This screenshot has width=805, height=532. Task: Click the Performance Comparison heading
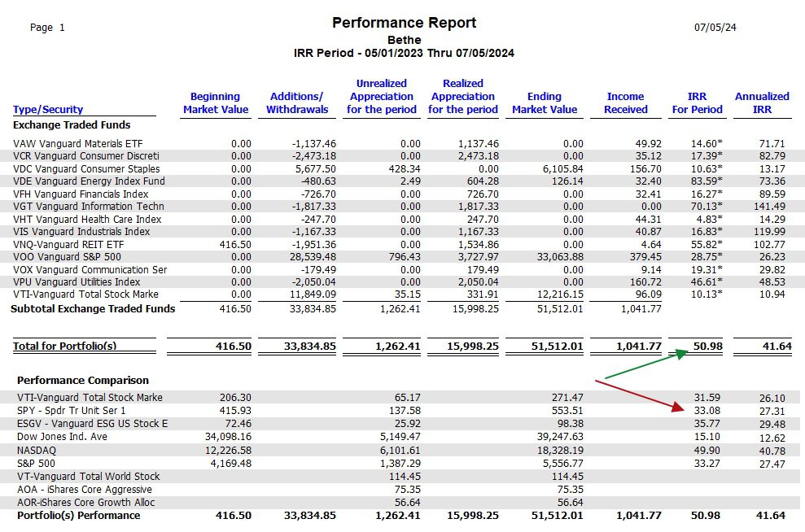[83, 380]
